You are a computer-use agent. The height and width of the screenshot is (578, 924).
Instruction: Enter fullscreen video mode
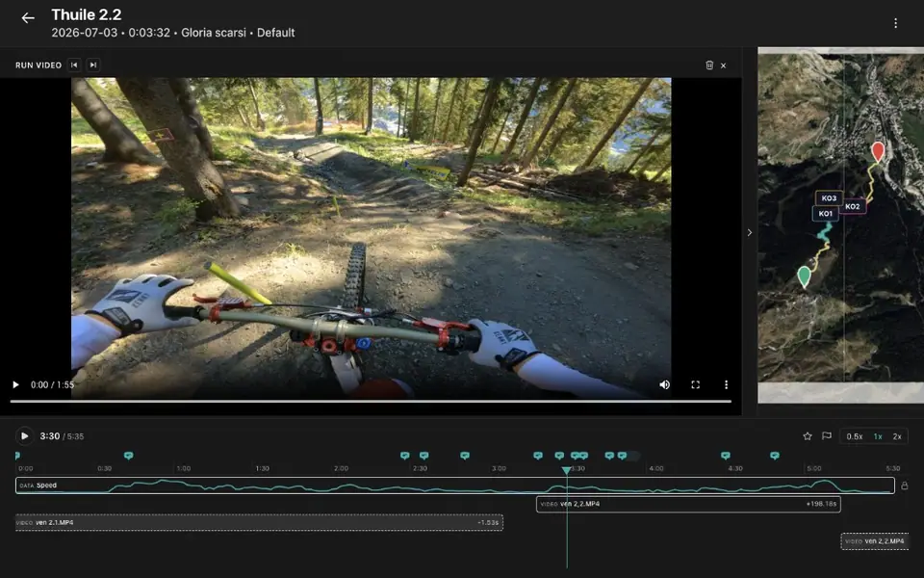[x=695, y=384]
